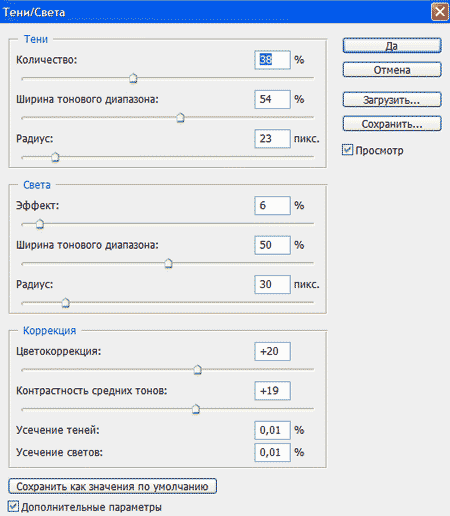
Task: Click the Света Радиус slider handle
Action: pyautogui.click(x=66, y=303)
